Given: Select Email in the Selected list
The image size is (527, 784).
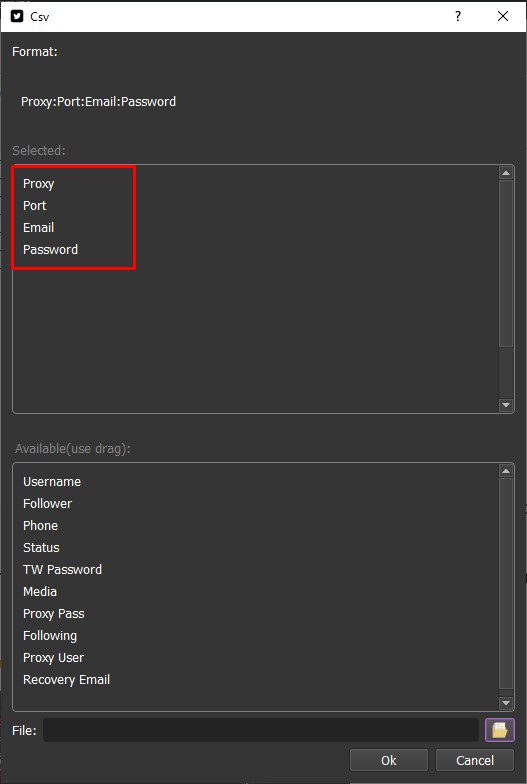Looking at the screenshot, I should [38, 228].
